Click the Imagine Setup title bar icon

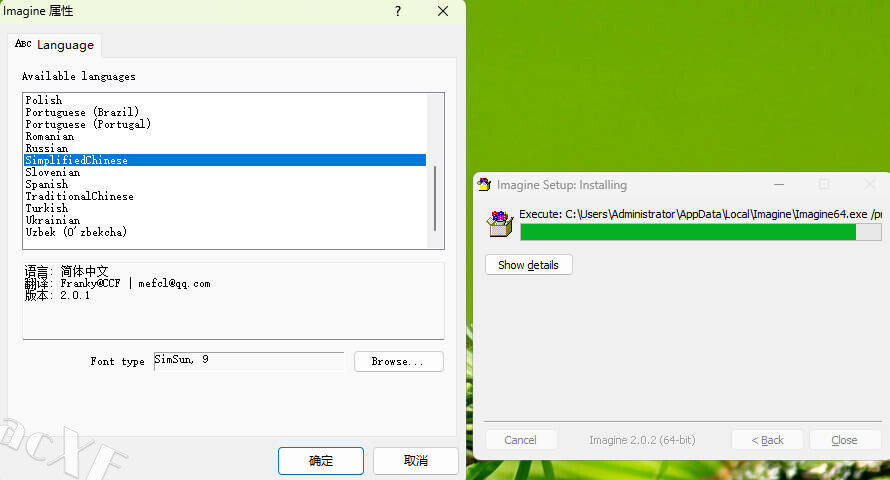[484, 184]
